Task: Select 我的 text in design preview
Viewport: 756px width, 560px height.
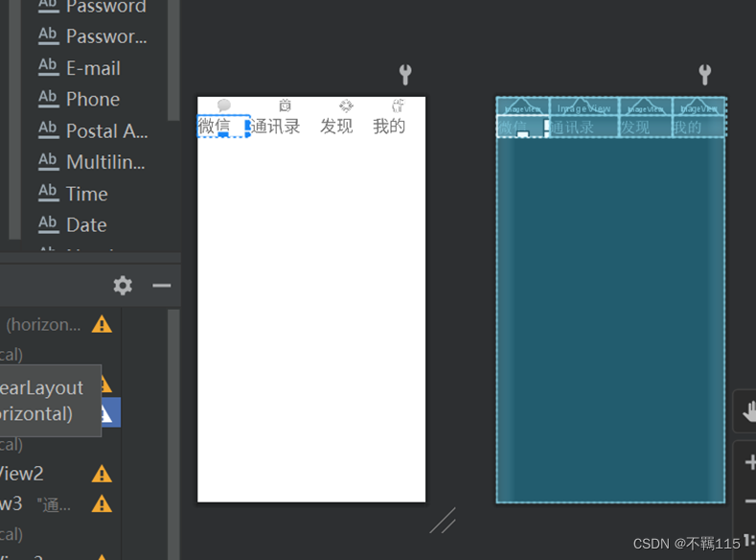Action: coord(389,127)
